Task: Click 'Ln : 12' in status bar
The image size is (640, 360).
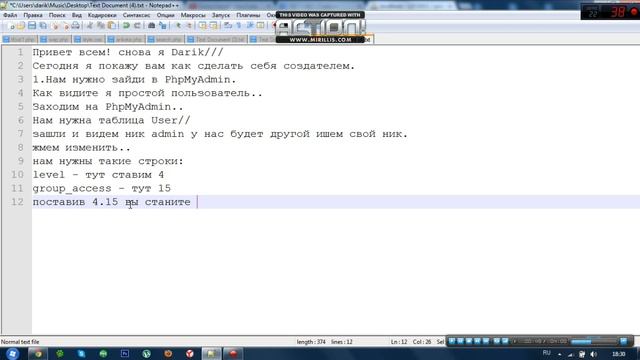Action: click(399, 342)
